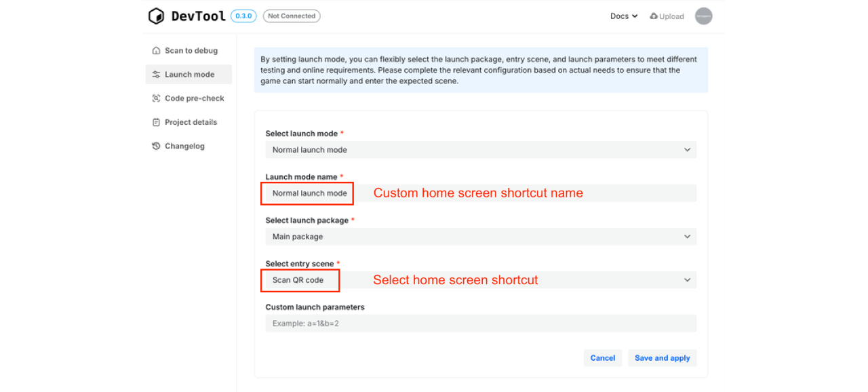Click the Upload cloud icon
This screenshot has width=868, height=392.
click(654, 16)
